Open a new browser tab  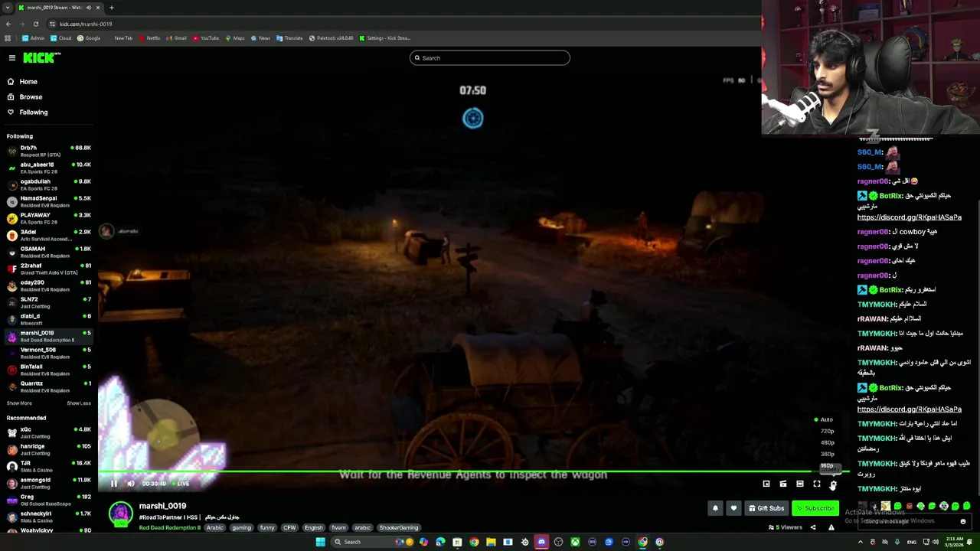[x=111, y=8]
